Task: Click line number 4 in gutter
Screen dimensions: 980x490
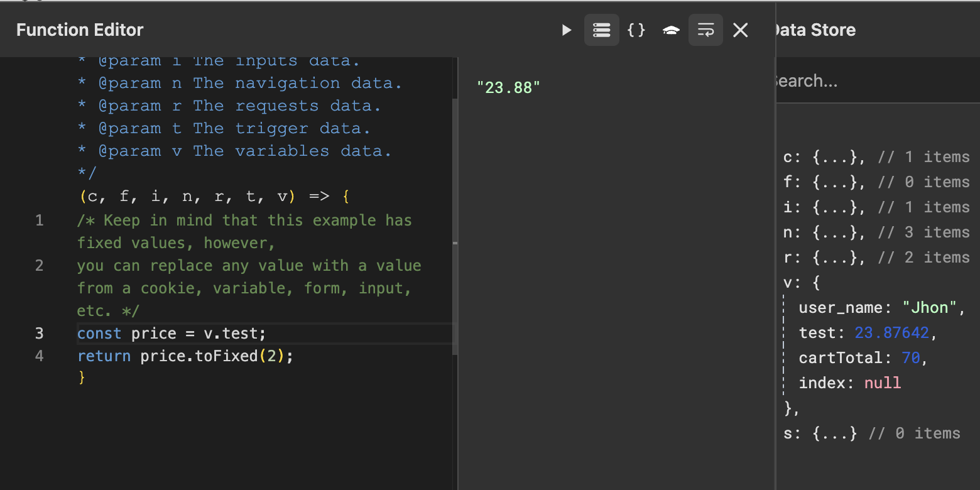Action: click(40, 356)
